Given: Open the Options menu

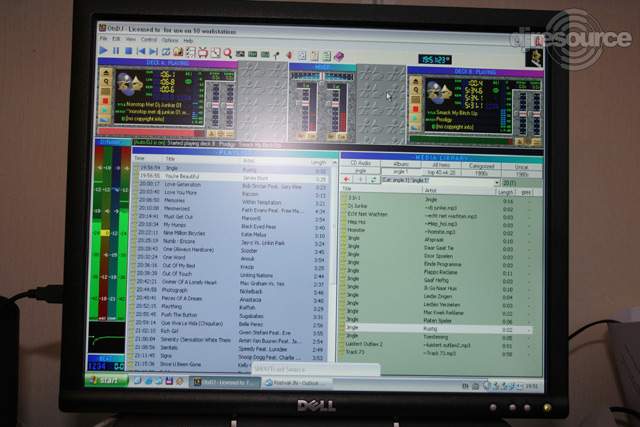Looking at the screenshot, I should pos(170,40).
